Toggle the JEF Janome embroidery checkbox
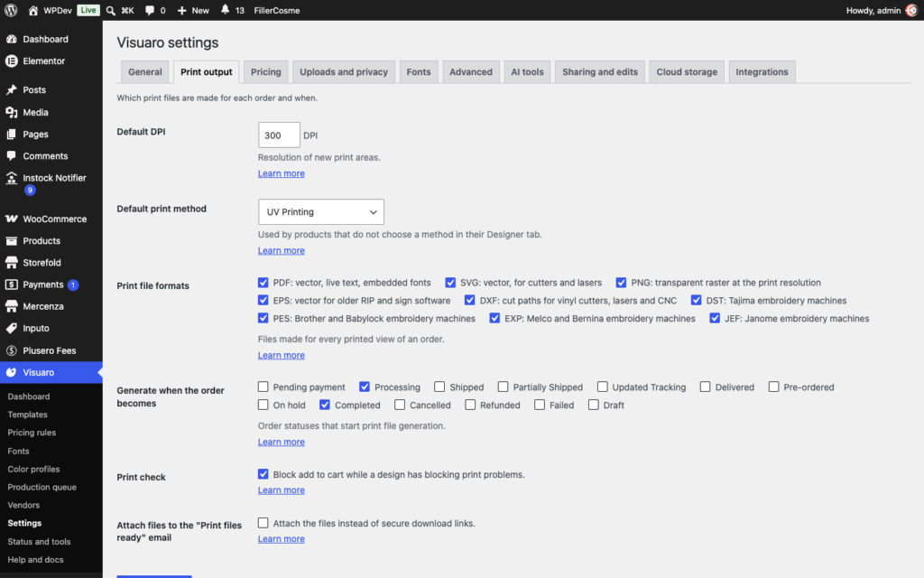 [x=715, y=319]
